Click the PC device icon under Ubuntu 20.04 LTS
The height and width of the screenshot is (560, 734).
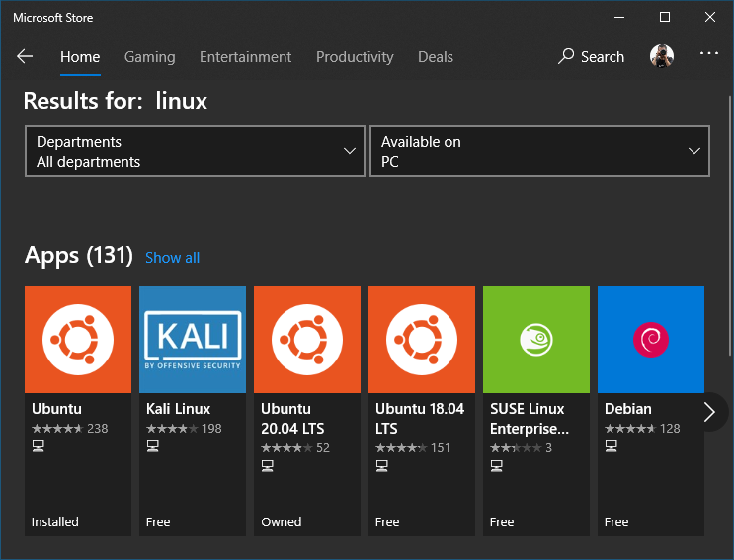[268, 466]
